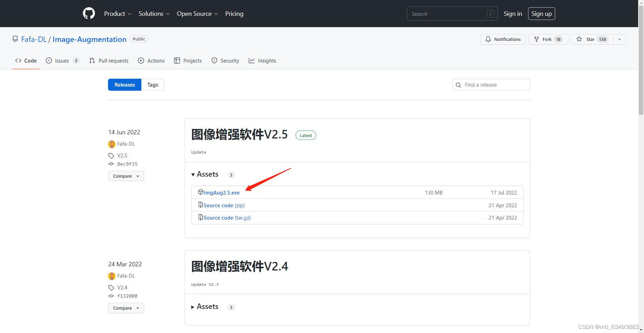Open the V2.5 tag link
This screenshot has height=333, width=644.
(x=122, y=155)
